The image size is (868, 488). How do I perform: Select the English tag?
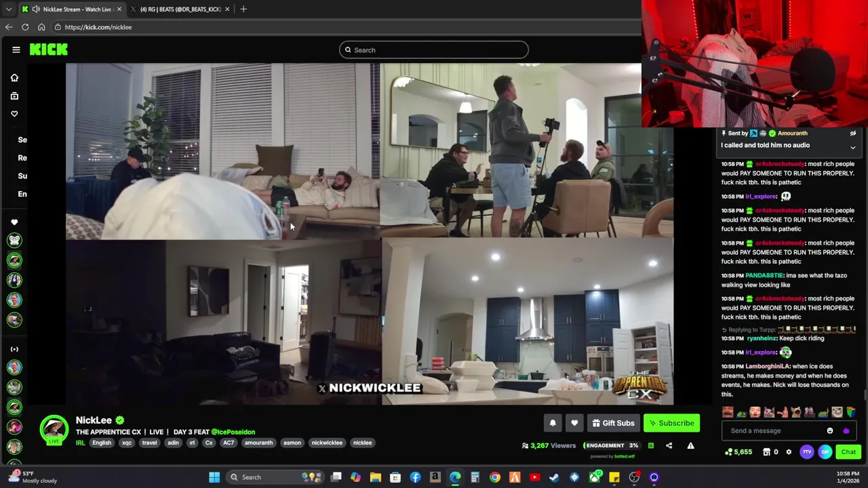coord(102,443)
